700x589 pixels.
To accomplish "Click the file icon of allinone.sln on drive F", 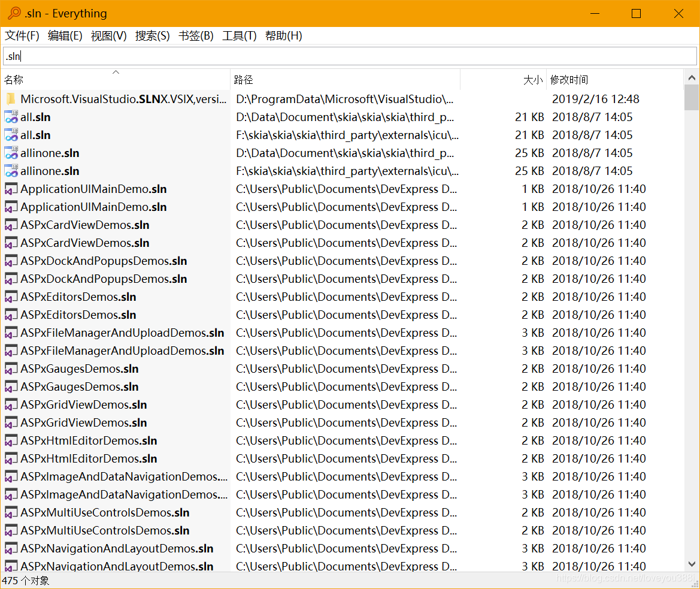I will 11,171.
